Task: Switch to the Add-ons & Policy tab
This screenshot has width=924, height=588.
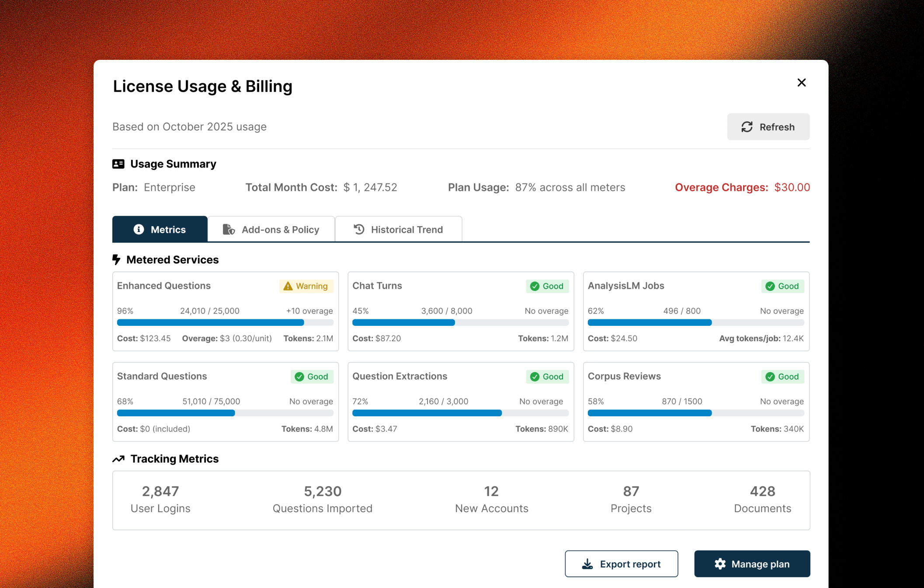Action: pyautogui.click(x=271, y=229)
